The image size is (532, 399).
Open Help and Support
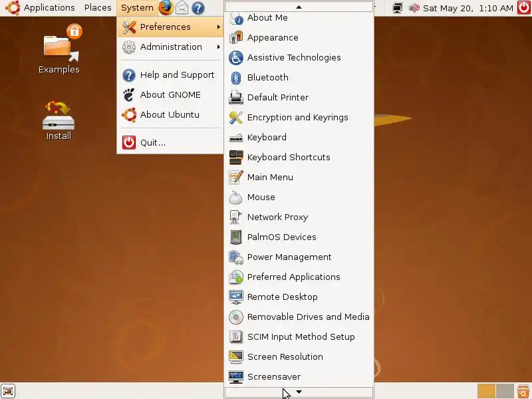[170, 75]
